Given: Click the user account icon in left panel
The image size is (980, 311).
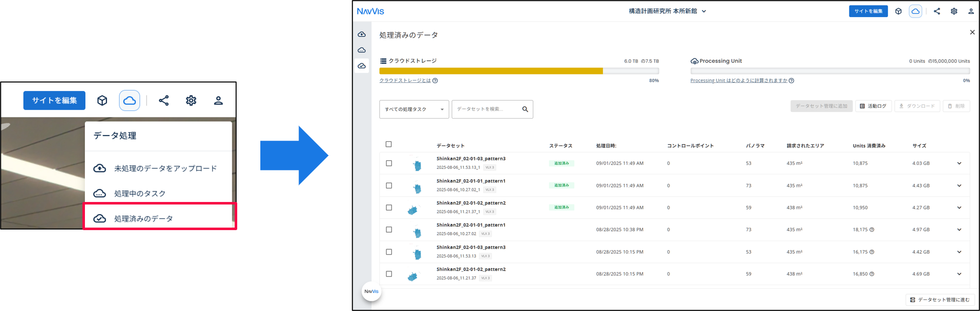Looking at the screenshot, I should (x=218, y=100).
